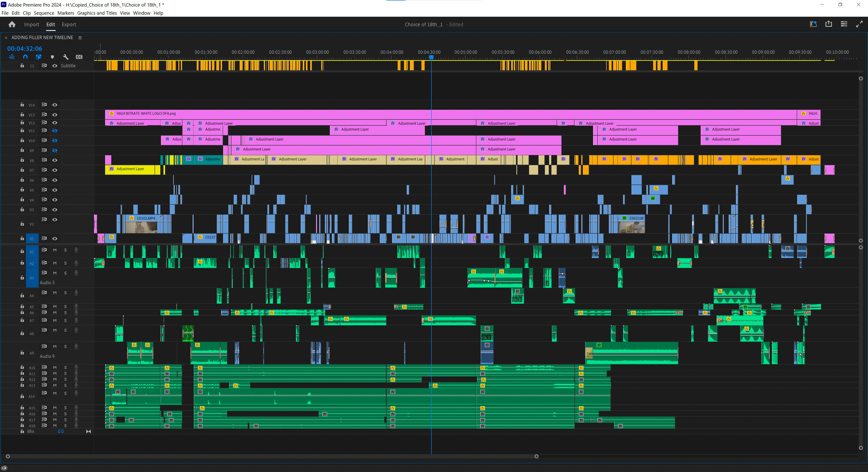This screenshot has width=868, height=472.
Task: Click the blue playhead marker on ruler
Action: click(x=431, y=57)
